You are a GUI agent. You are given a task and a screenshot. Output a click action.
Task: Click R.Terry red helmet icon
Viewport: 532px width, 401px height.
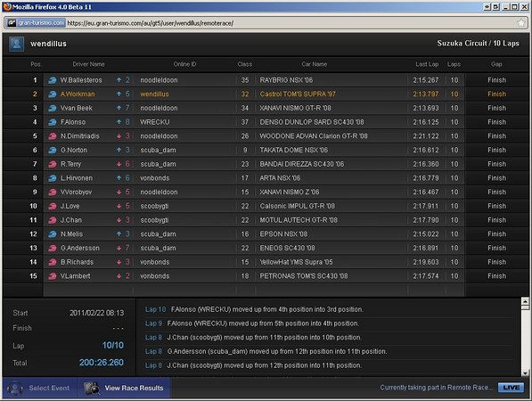[53, 164]
